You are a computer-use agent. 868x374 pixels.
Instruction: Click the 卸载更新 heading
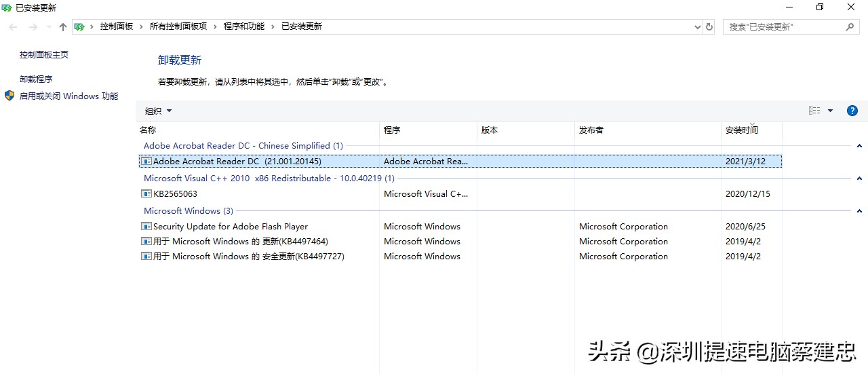tap(180, 60)
